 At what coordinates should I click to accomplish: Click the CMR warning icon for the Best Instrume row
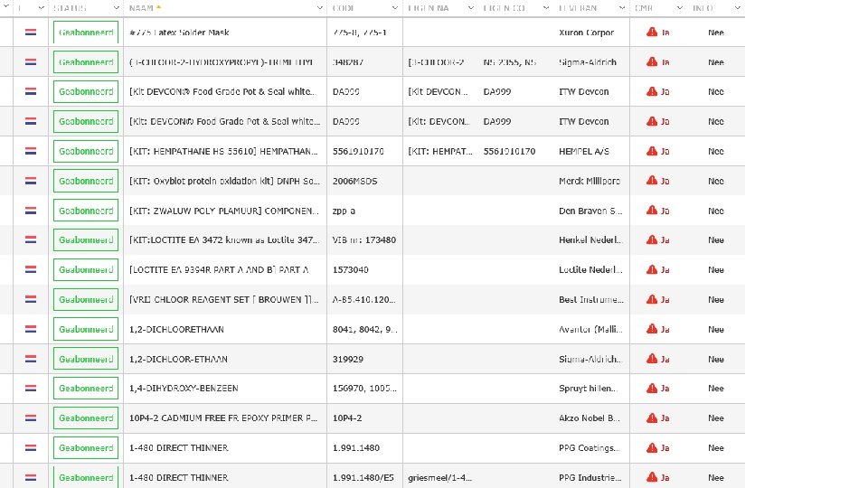click(x=652, y=299)
